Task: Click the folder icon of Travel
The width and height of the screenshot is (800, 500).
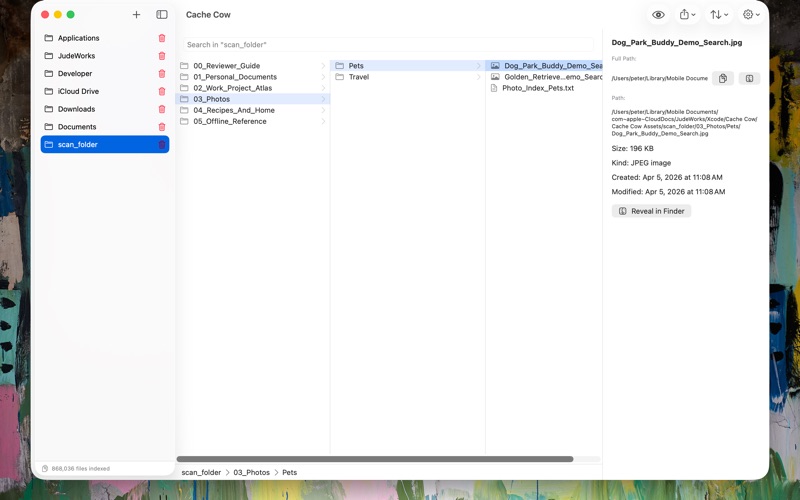Action: click(339, 77)
